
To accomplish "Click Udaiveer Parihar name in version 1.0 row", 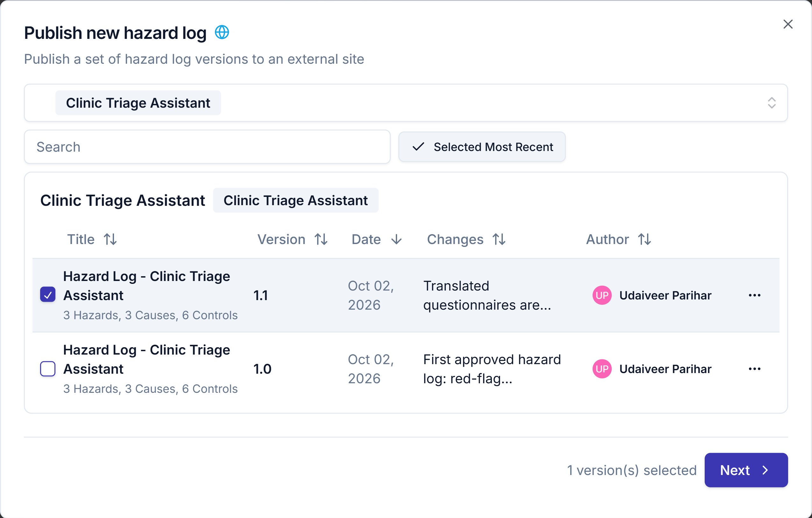I will [x=665, y=369].
